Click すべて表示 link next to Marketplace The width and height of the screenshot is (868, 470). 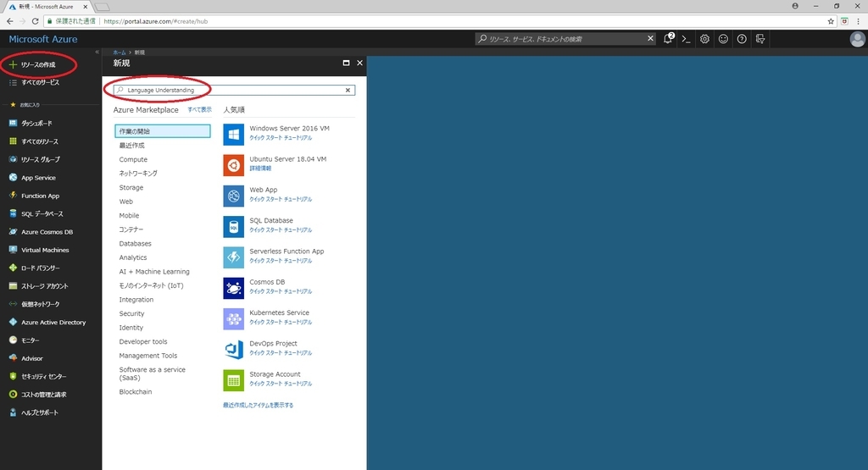coord(199,109)
